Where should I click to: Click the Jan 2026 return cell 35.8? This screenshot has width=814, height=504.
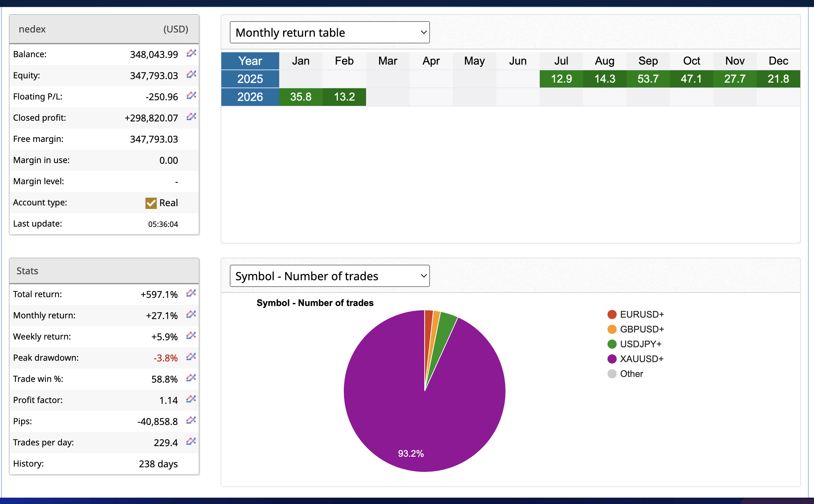tap(301, 97)
